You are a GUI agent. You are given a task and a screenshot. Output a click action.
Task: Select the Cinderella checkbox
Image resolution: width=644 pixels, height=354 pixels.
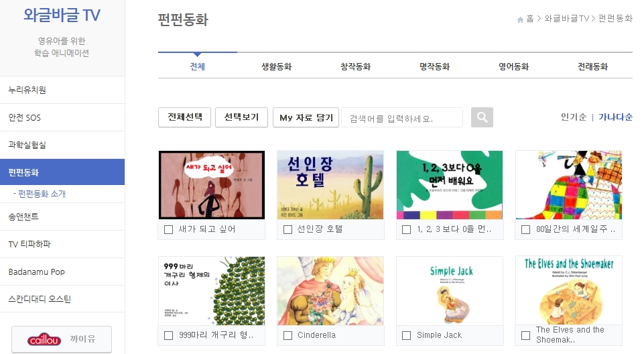tap(287, 335)
